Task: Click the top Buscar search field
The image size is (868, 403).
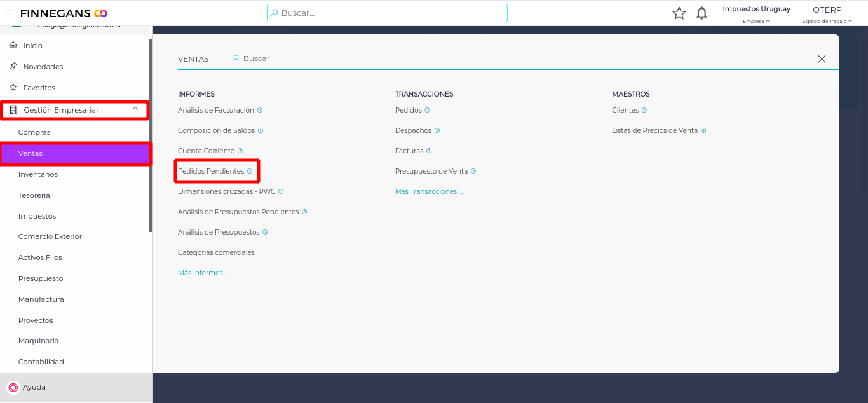Action: point(387,13)
